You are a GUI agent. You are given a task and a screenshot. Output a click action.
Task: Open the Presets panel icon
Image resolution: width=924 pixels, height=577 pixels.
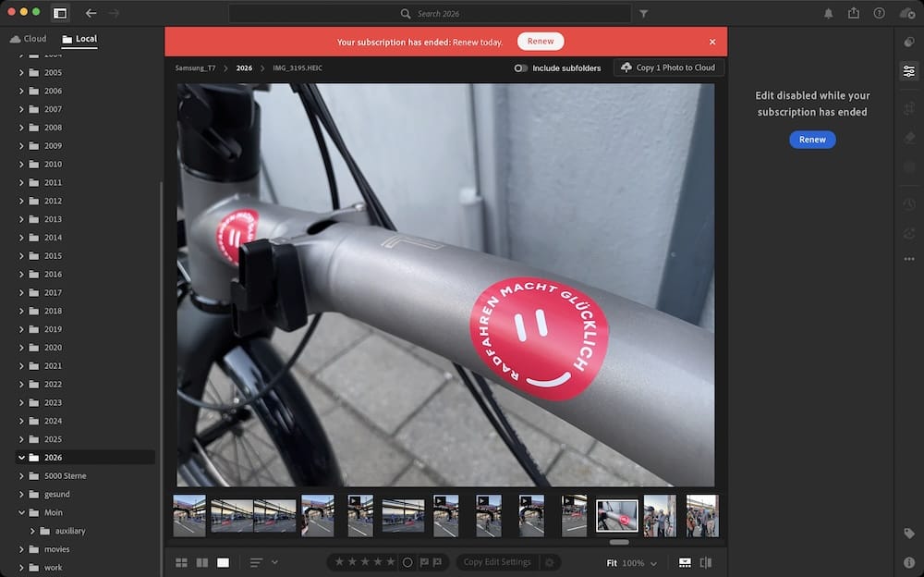(x=909, y=42)
